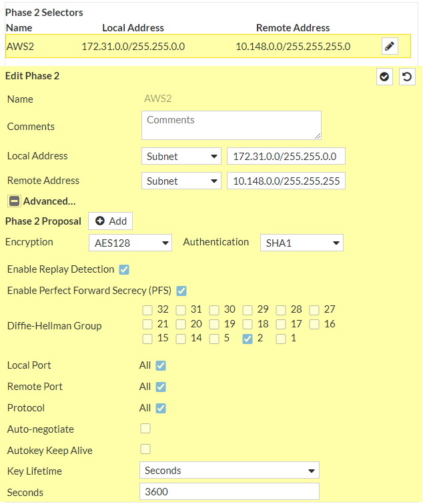The height and width of the screenshot is (504, 423).
Task: Click the Comments text area
Action: (x=231, y=125)
